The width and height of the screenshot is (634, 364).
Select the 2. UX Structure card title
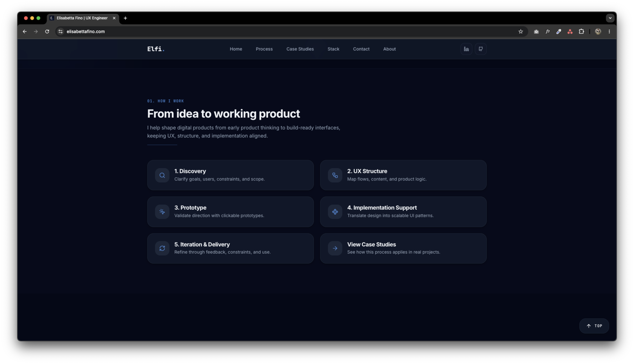point(367,171)
